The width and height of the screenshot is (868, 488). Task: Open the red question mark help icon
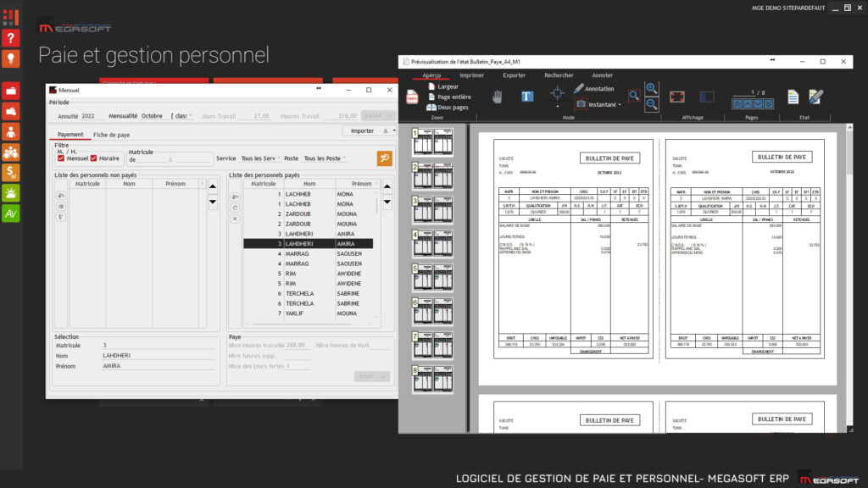coord(10,38)
